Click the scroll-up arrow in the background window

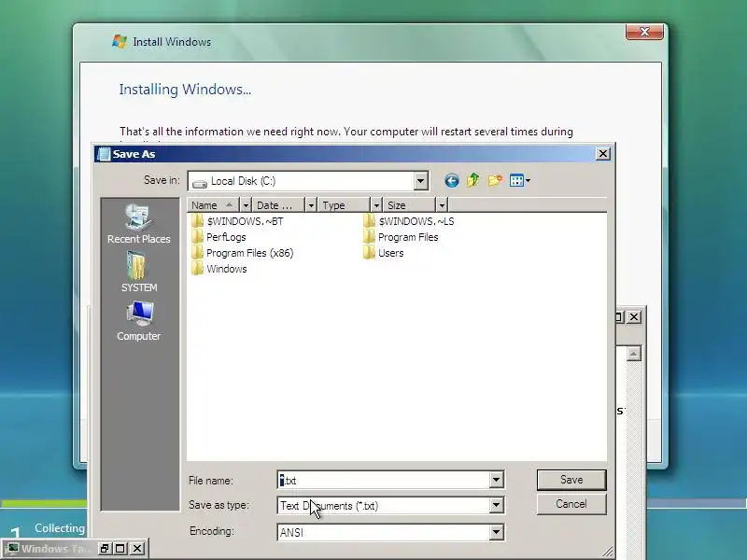tap(634, 354)
